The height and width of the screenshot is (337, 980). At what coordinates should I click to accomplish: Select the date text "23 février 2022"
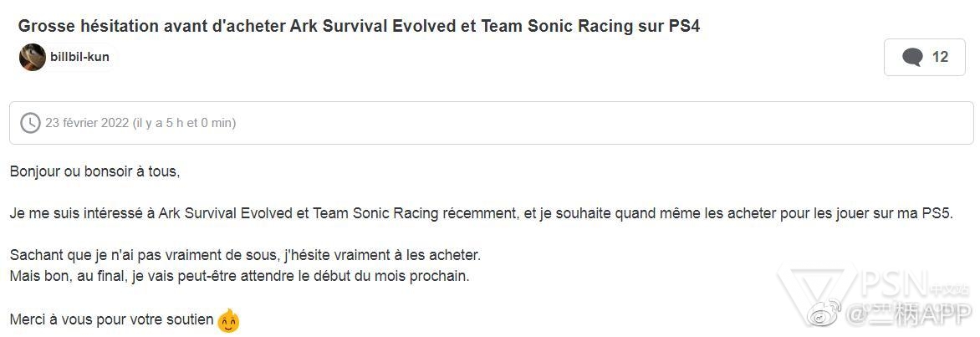click(87, 123)
